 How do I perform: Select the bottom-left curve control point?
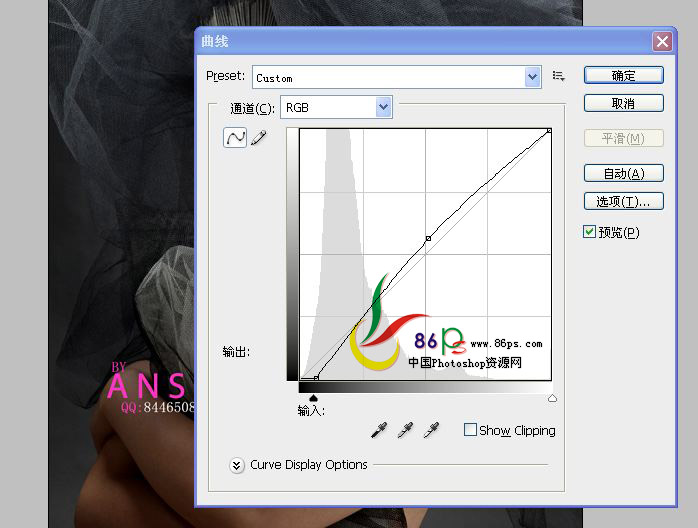tap(316, 378)
